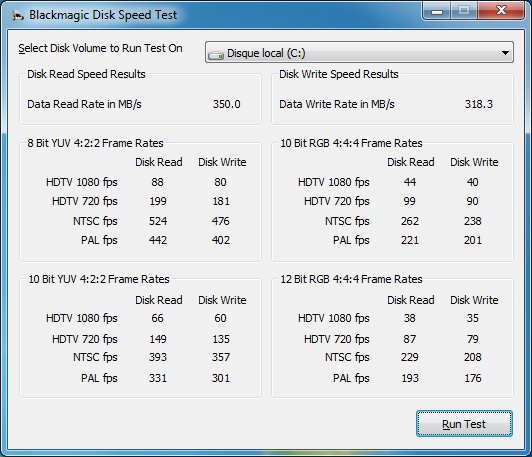This screenshot has height=457, width=532.
Task: Click the Run Test button
Action: (x=464, y=424)
